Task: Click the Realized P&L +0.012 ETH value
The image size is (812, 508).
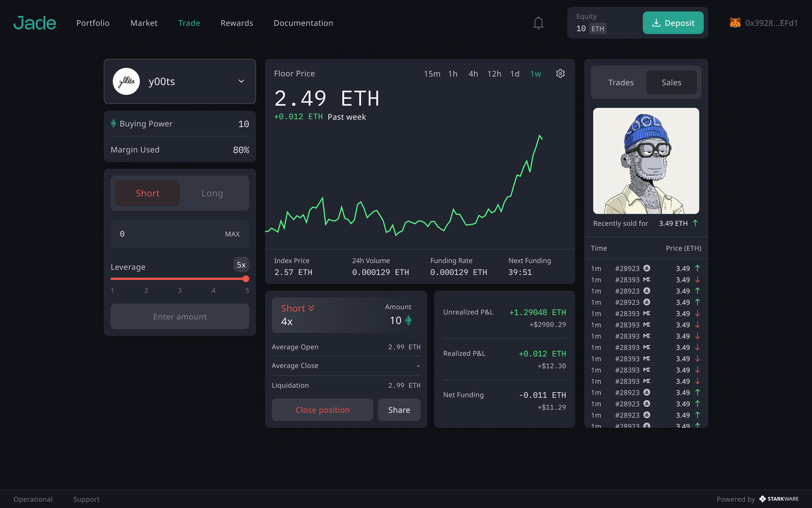Action: [x=542, y=354]
